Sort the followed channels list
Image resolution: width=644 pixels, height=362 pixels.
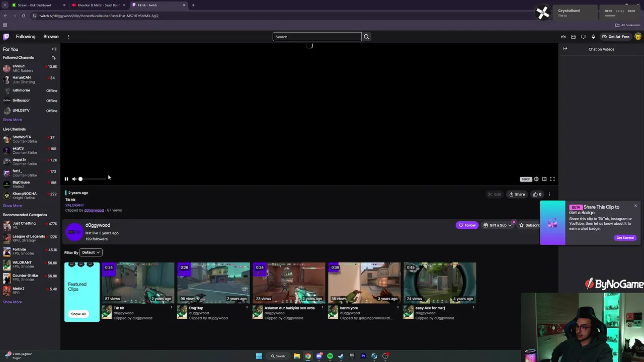click(54, 57)
